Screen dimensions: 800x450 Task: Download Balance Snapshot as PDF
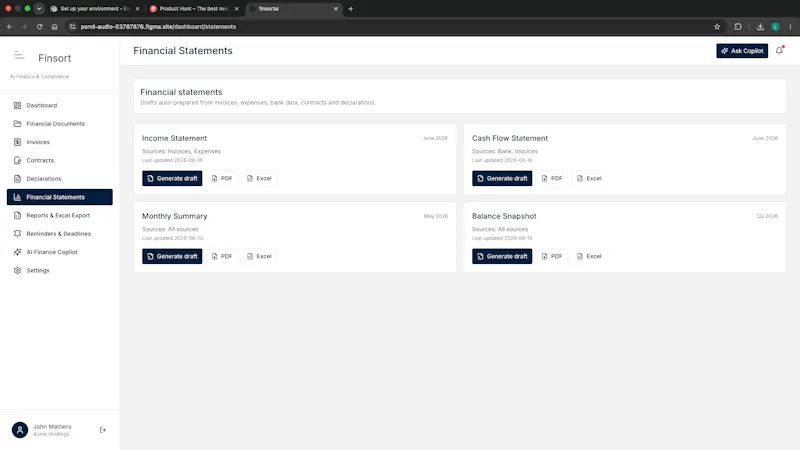coord(552,256)
